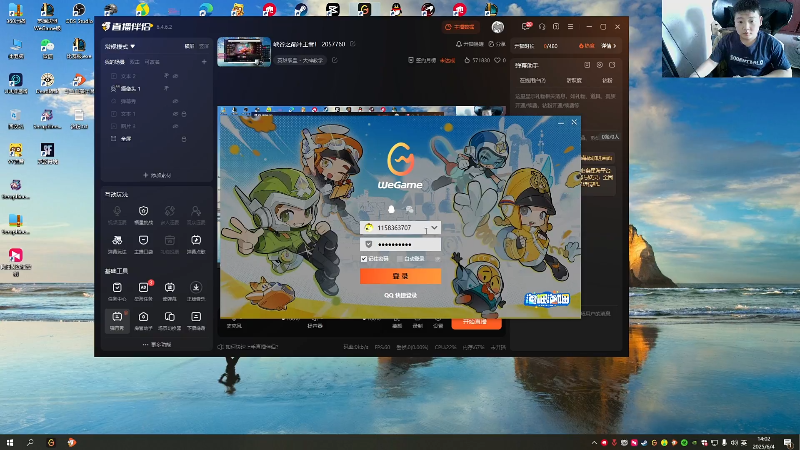Close the WeGame login window

coord(574,122)
